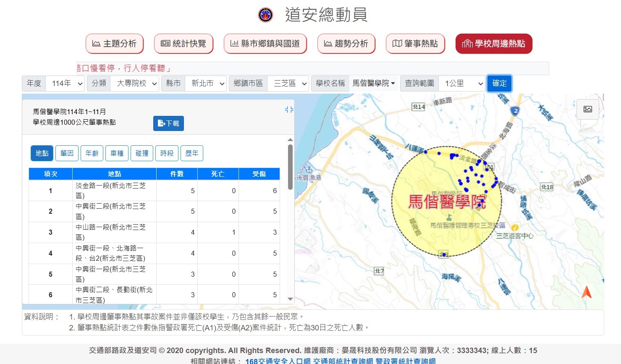Image resolution: width=621 pixels, height=364 pixels.
Task: Switch to the 時段 tab
Action: pos(167,153)
